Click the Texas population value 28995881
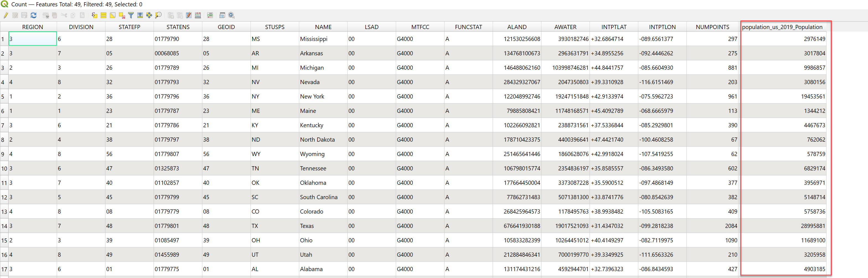The width and height of the screenshot is (868, 278). coord(813,226)
